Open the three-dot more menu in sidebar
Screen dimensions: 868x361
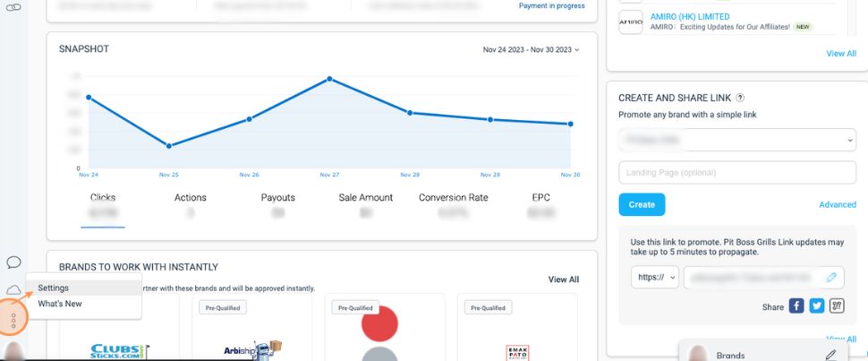pos(13,320)
